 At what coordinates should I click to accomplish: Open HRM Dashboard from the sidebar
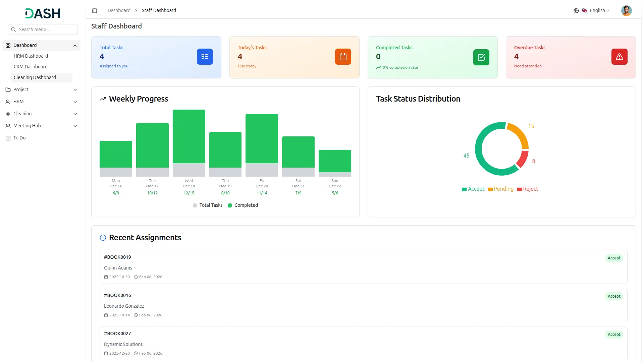pos(31,56)
